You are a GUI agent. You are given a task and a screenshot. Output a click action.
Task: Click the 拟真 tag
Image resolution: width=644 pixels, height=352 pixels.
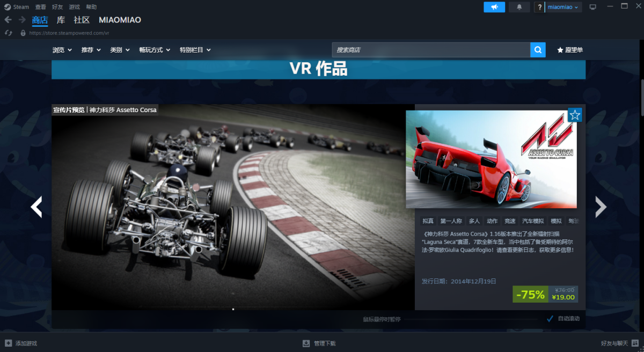pyautogui.click(x=428, y=221)
